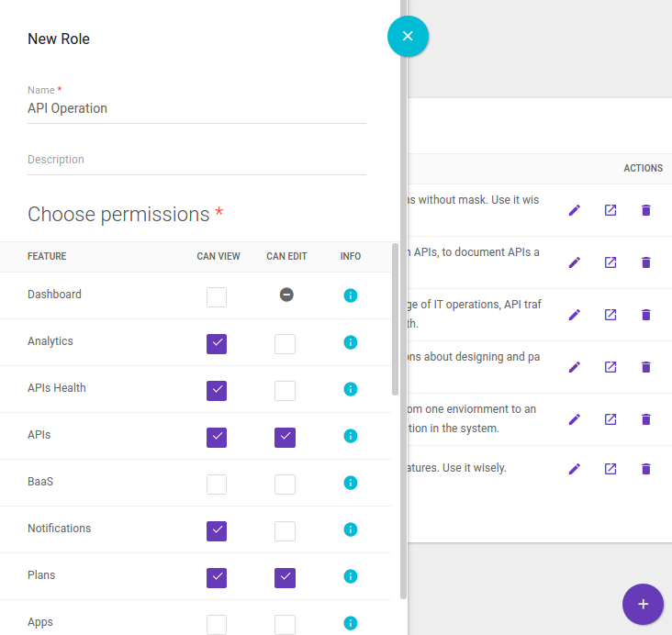Image resolution: width=672 pixels, height=635 pixels.
Task: Check Can Edit for Analytics
Action: (x=286, y=343)
